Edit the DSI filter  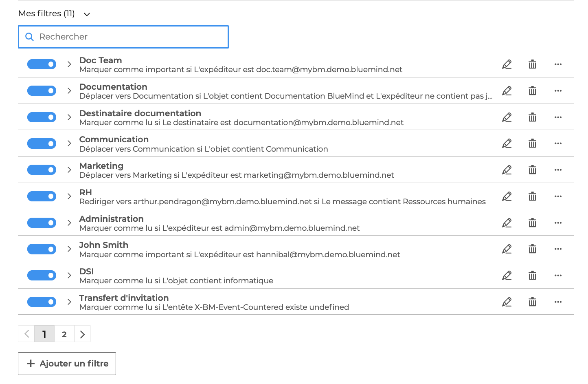pyautogui.click(x=507, y=276)
